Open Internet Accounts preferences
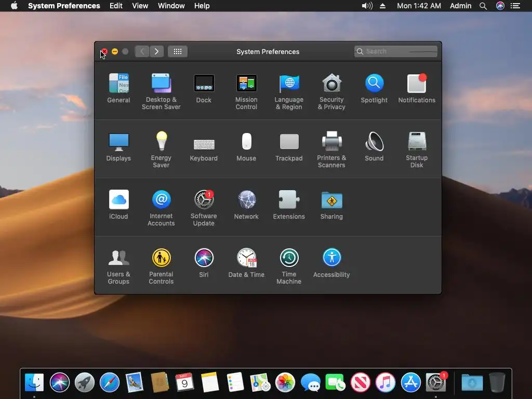 [x=161, y=208]
